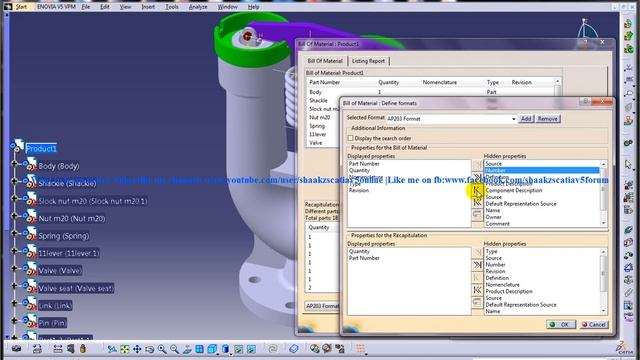The image size is (640, 360).
Task: Click the Create Multi-View icon
Action: click(199, 349)
